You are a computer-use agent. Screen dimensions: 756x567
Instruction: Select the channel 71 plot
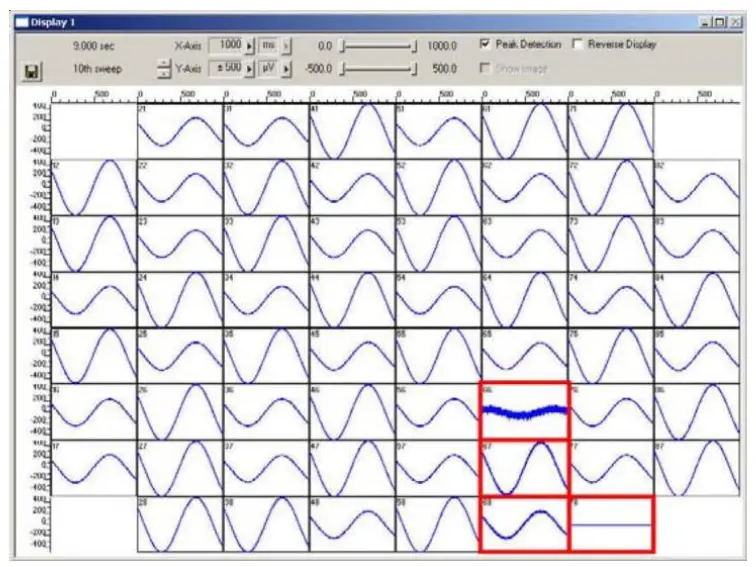611,131
